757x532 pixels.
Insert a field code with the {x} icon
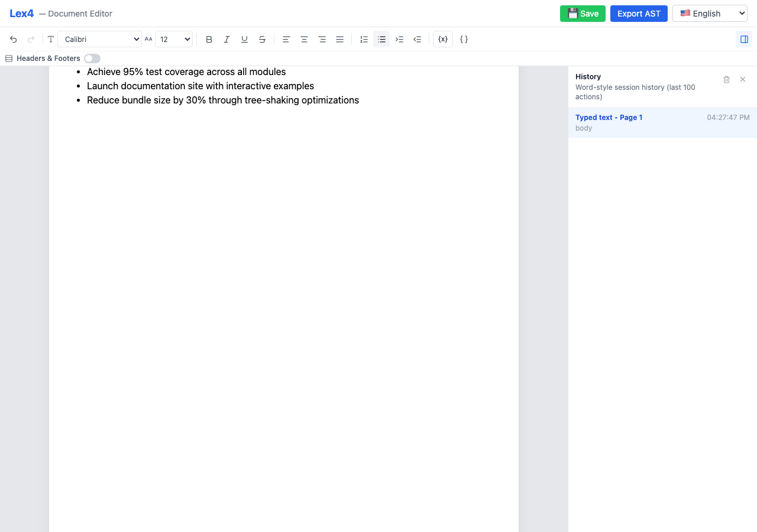(x=442, y=39)
